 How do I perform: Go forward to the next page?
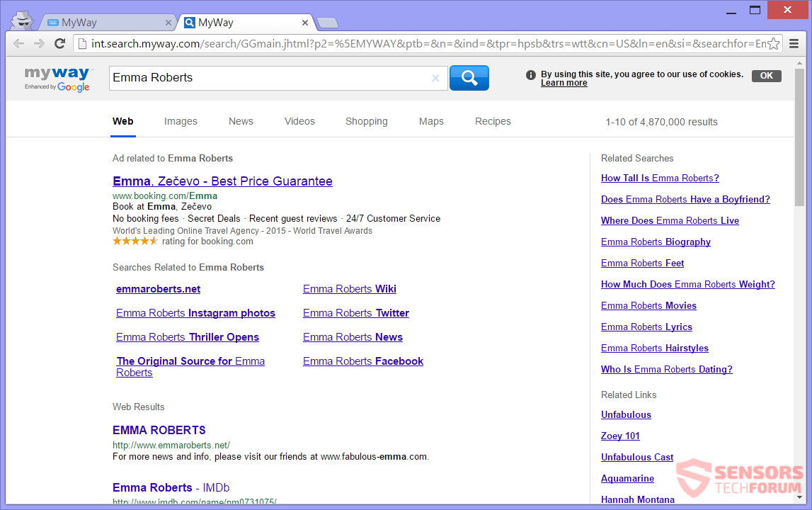(x=39, y=43)
